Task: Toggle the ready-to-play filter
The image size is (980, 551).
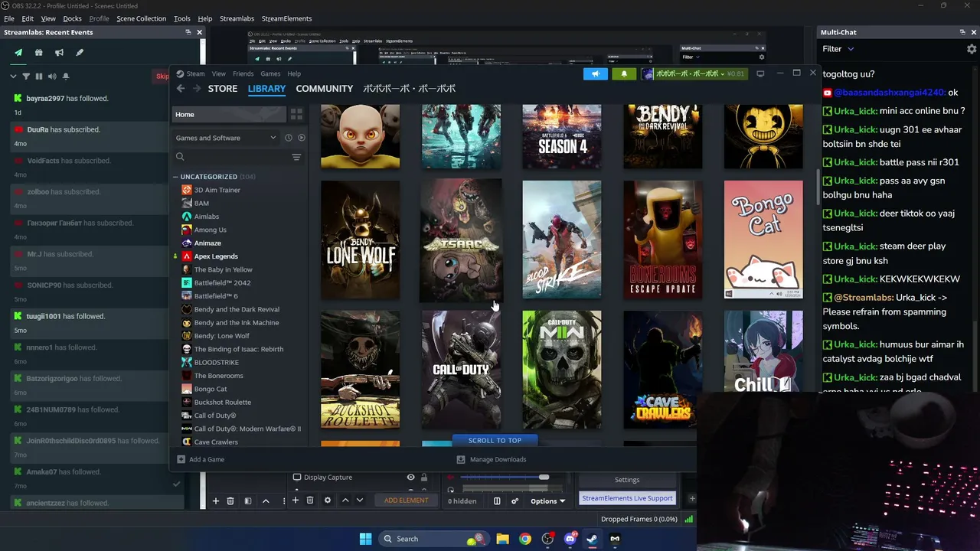Action: [x=302, y=138]
